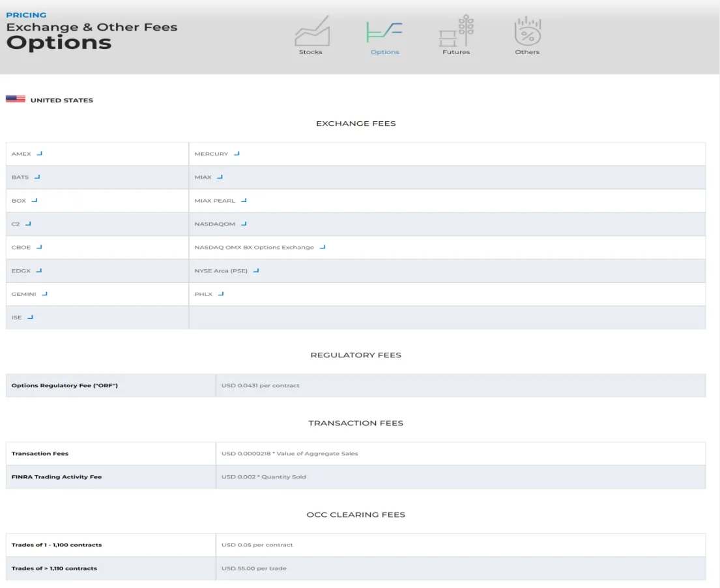Click the Options tab label
The image size is (720, 588).
pos(385,52)
